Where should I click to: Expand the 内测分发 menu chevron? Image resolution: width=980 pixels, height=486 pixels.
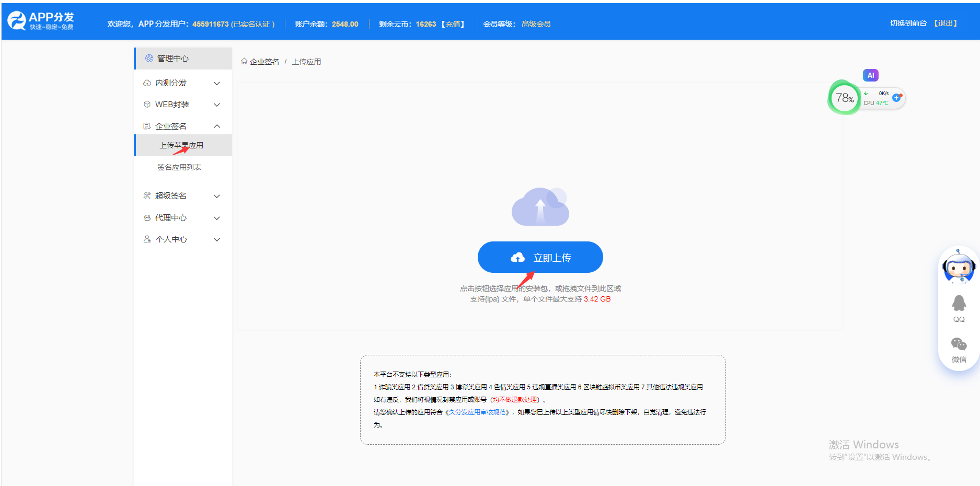217,84
